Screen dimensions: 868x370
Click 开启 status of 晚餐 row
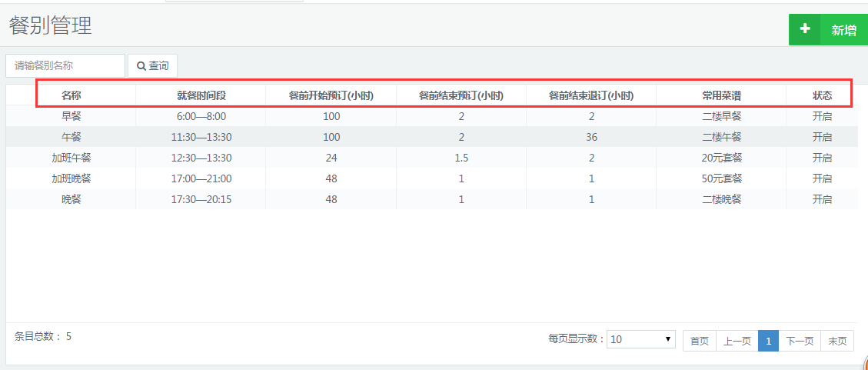pos(822,199)
